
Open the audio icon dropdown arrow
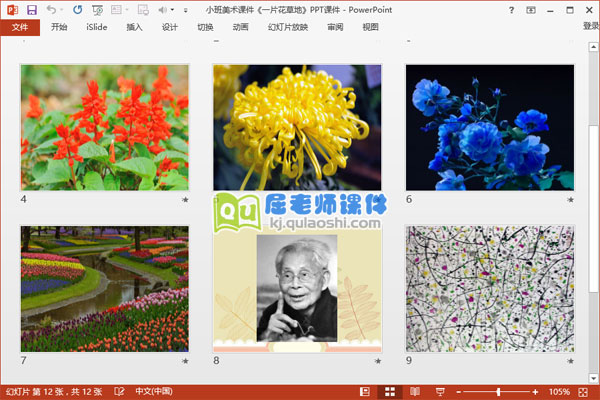click(x=172, y=10)
